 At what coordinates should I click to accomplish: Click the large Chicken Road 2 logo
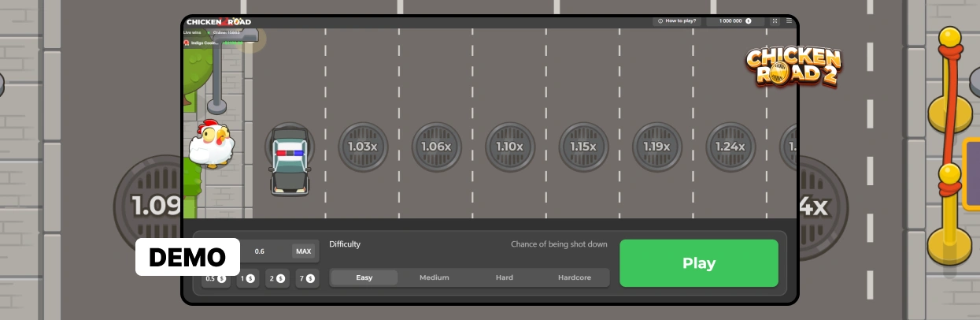(x=793, y=67)
